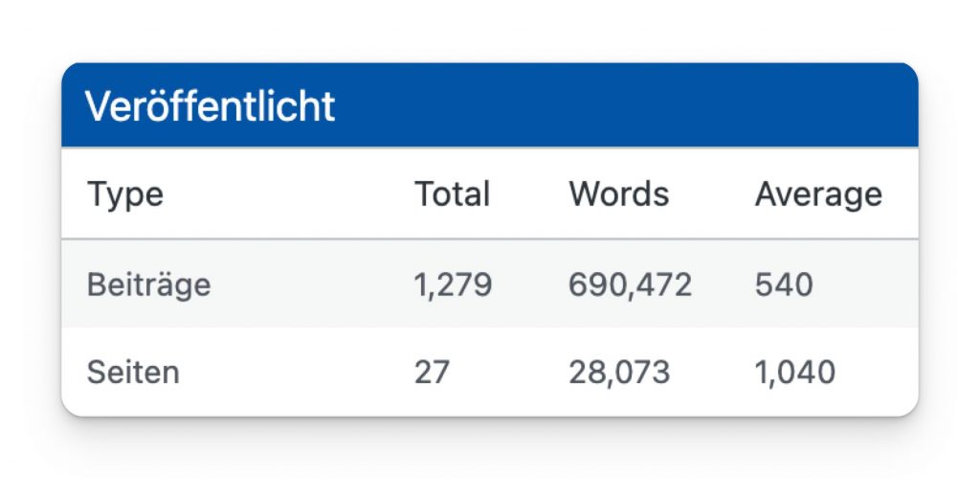Sort by the Type column header
Screen dimensions: 980x478
[x=125, y=194]
